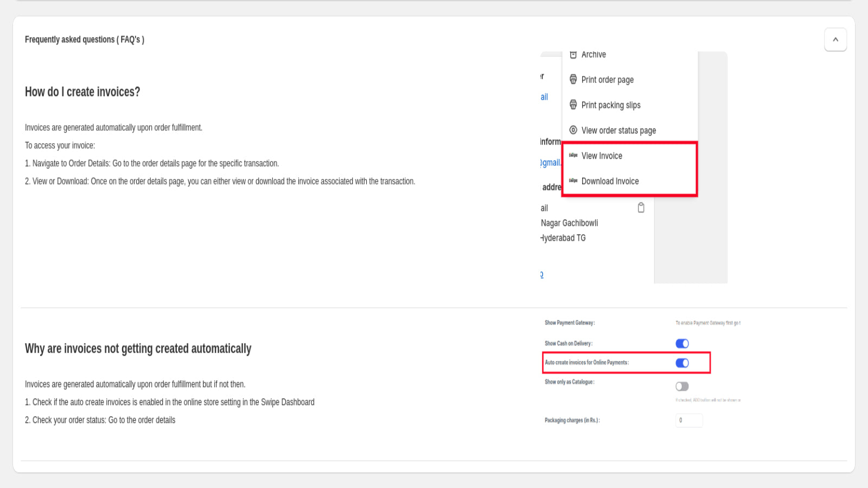The height and width of the screenshot is (488, 868).
Task: Click the Archive icon in the menu
Action: [573, 54]
